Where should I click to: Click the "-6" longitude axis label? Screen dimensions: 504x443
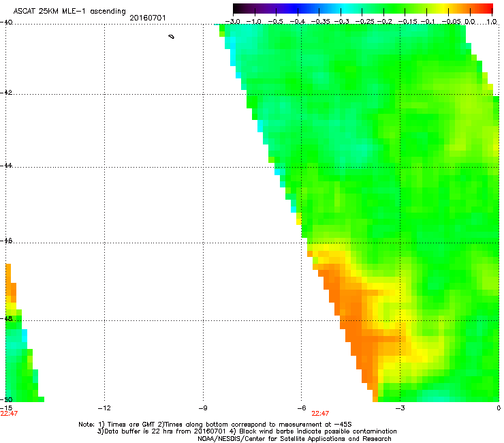click(x=302, y=408)
